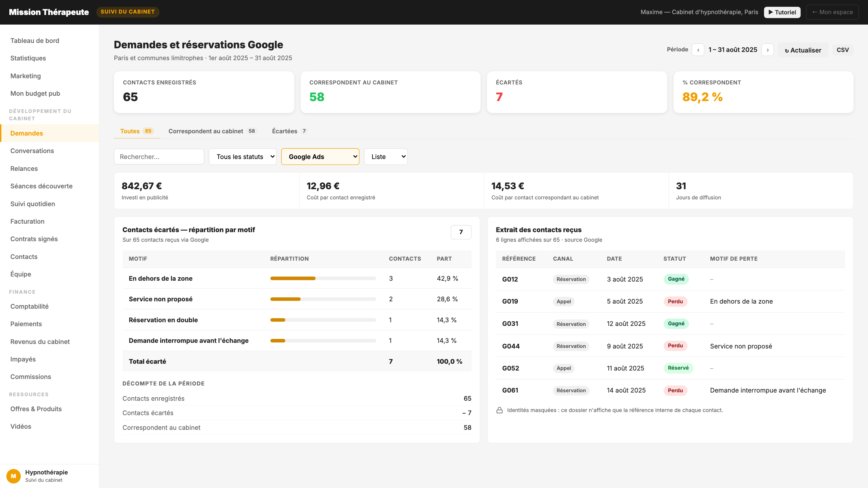Click the Réservé status of G052

coord(678,368)
